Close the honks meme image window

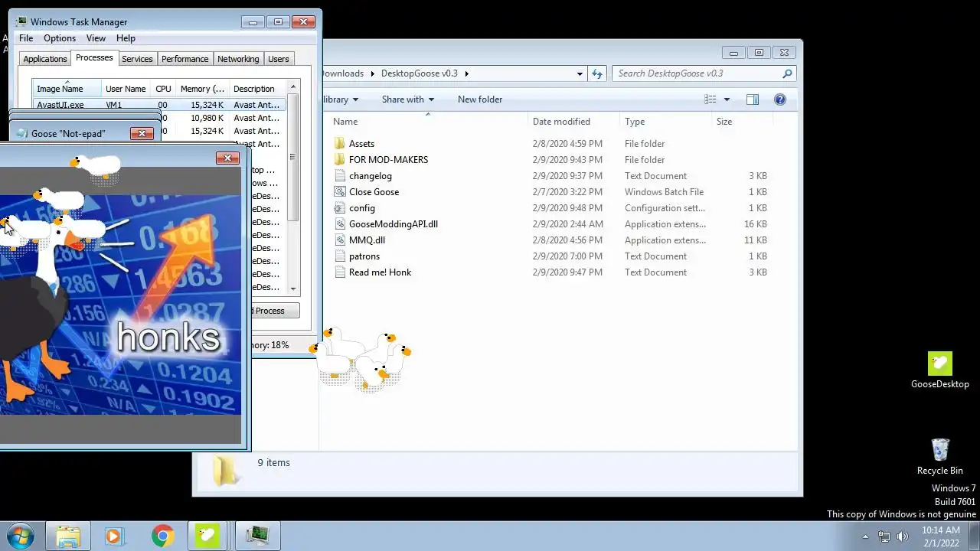(227, 158)
